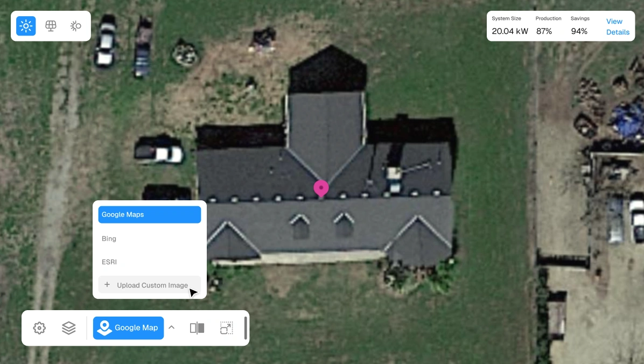Click the Google Map source button
The width and height of the screenshot is (644, 364).
[129, 328]
